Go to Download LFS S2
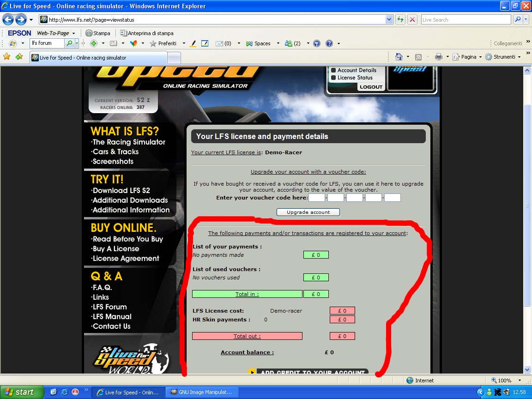Screen dimensions: 532x399 click(x=121, y=191)
